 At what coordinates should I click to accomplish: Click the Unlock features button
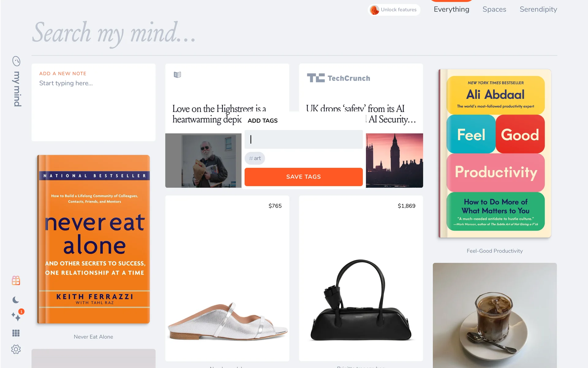[x=394, y=10]
